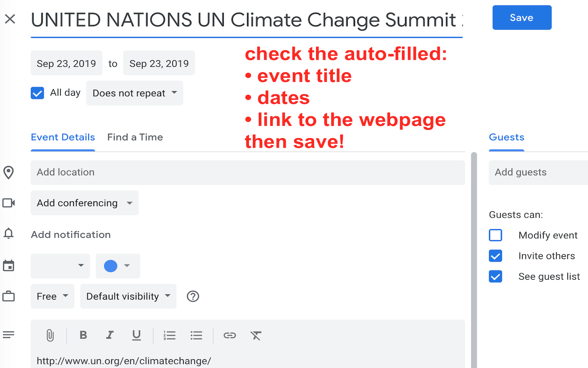The height and width of the screenshot is (368, 588).
Task: Open the Does not repeat dropdown
Action: (x=135, y=93)
